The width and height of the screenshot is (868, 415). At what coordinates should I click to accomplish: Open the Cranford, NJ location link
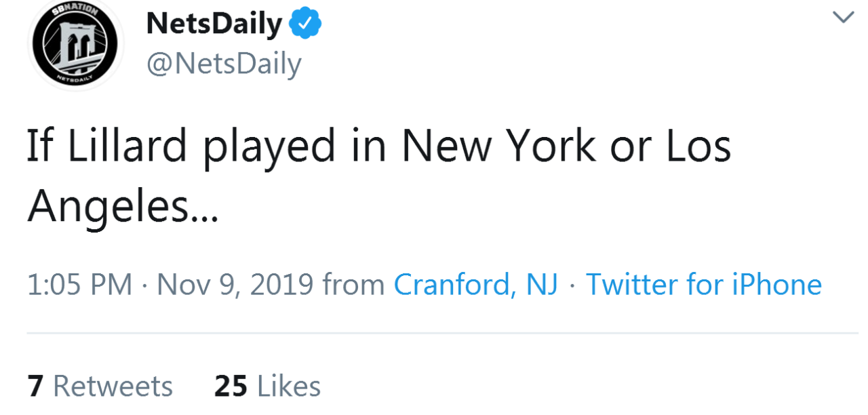tap(476, 284)
